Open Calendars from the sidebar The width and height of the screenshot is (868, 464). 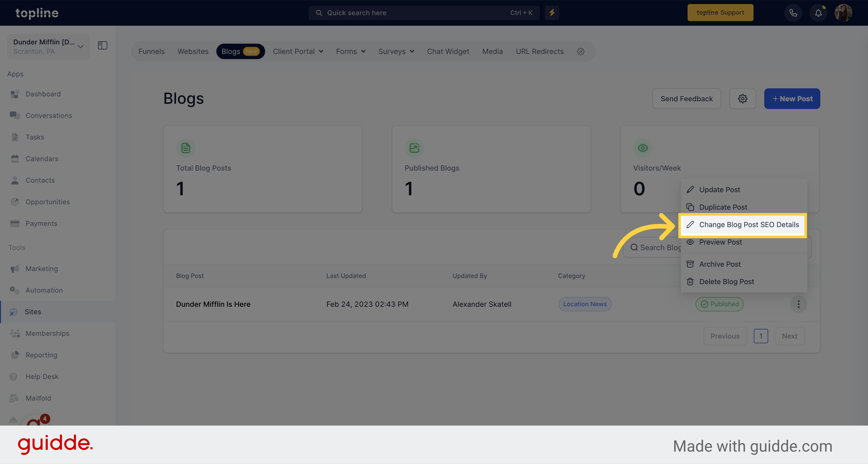pyautogui.click(x=42, y=159)
